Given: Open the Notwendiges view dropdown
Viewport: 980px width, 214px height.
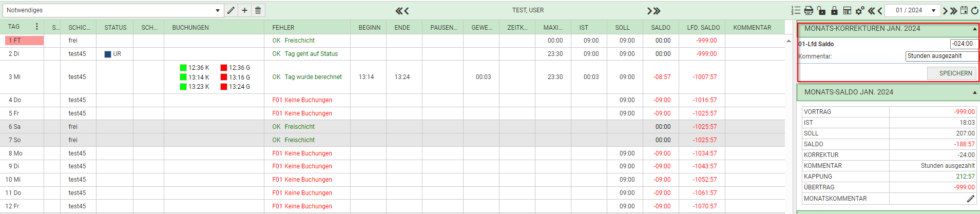Looking at the screenshot, I should (x=218, y=10).
